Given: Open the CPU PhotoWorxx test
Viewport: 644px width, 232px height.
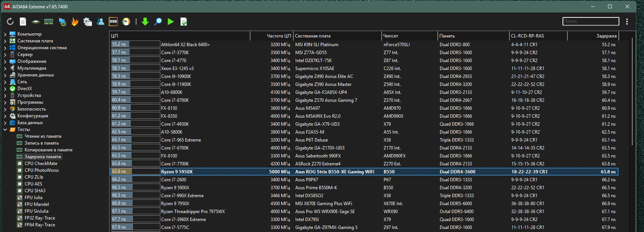Looking at the screenshot, I should pos(42,170).
